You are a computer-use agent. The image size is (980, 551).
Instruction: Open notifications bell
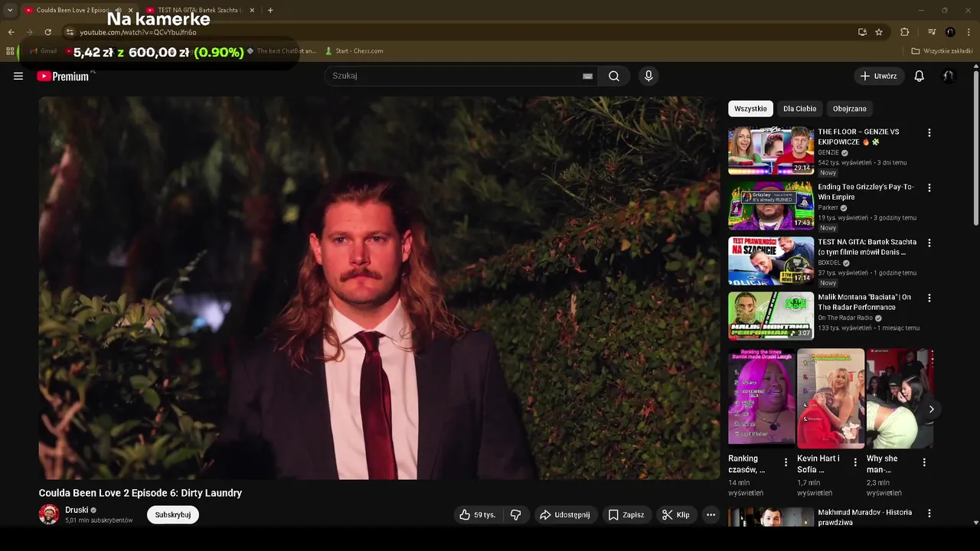coord(920,76)
